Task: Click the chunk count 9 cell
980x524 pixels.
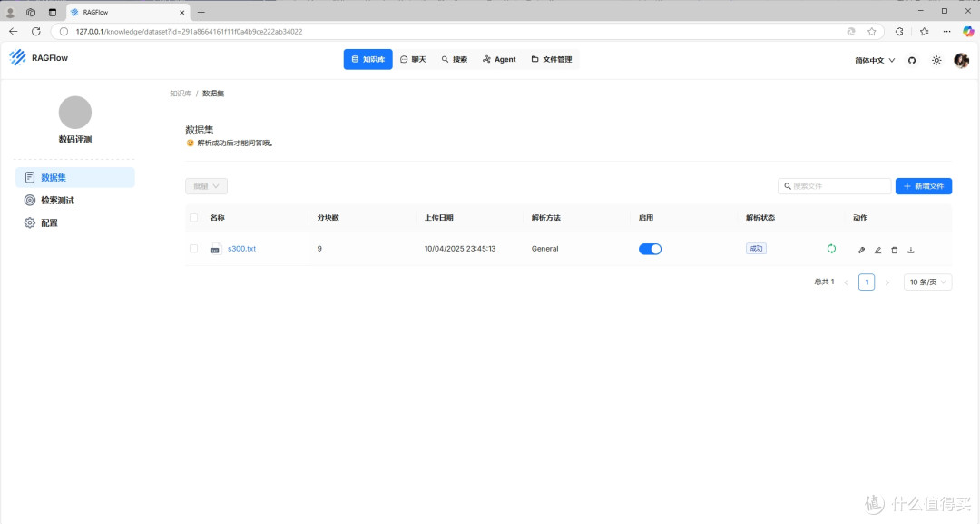Action: tap(319, 249)
